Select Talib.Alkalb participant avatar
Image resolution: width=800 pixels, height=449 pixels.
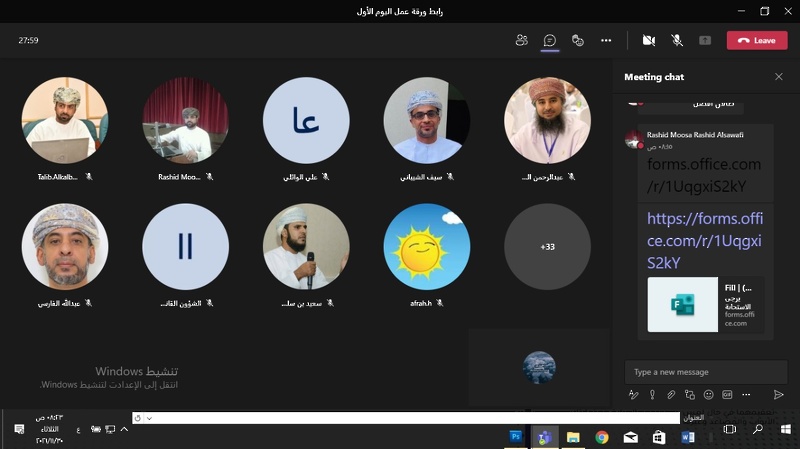pos(65,120)
